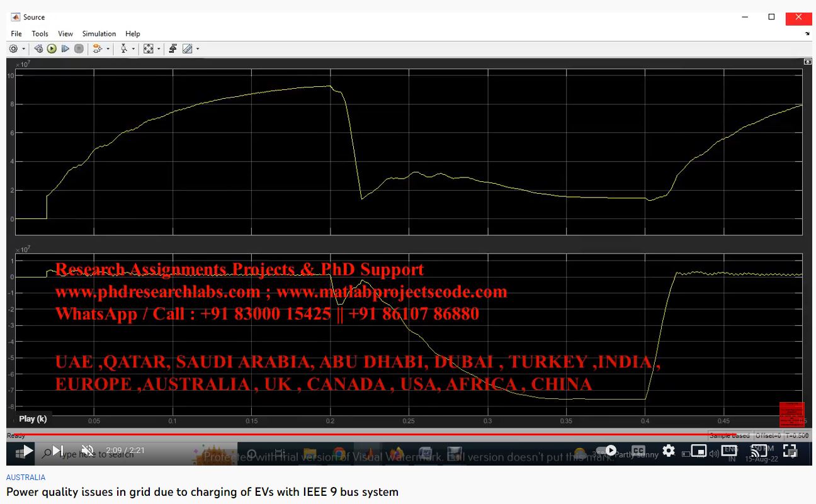Click the green Run simulation button

(52, 48)
